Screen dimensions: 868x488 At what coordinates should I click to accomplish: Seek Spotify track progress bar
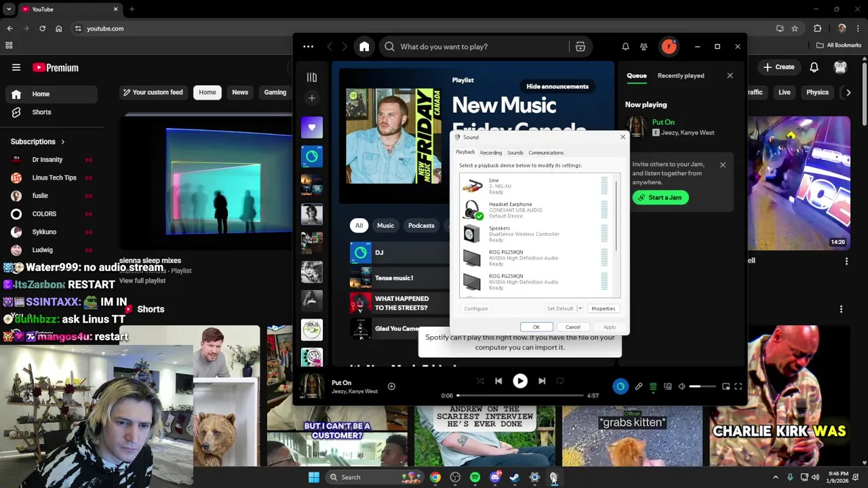(520, 395)
